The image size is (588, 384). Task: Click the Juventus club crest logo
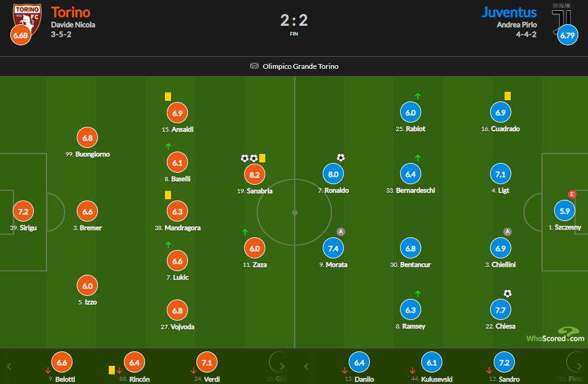pos(561,19)
